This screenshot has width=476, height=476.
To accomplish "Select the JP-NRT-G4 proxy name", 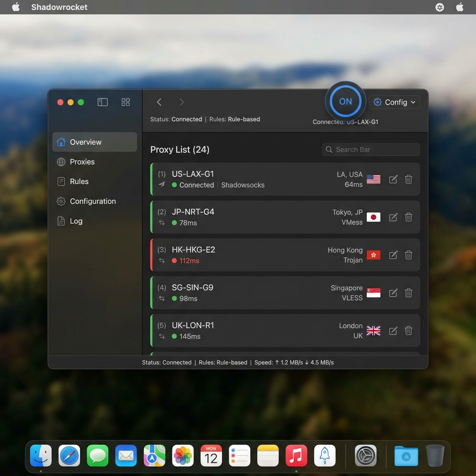I will point(193,212).
